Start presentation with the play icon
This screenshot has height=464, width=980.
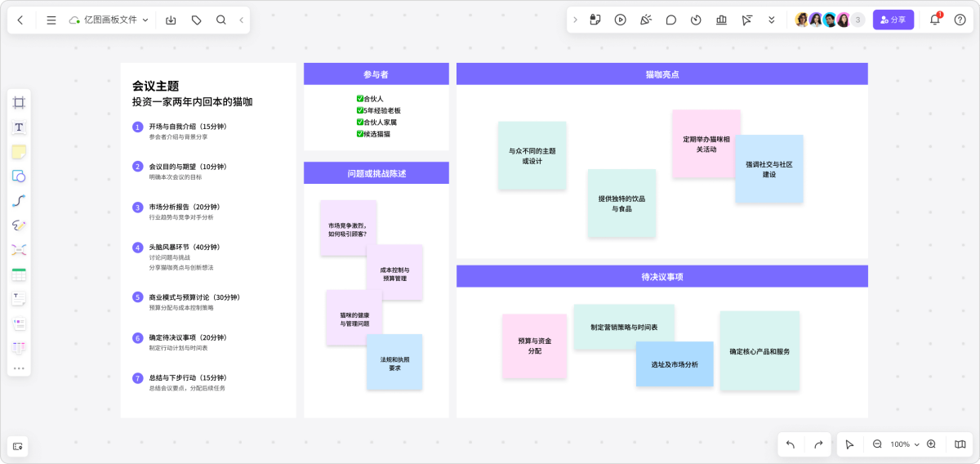[620, 20]
